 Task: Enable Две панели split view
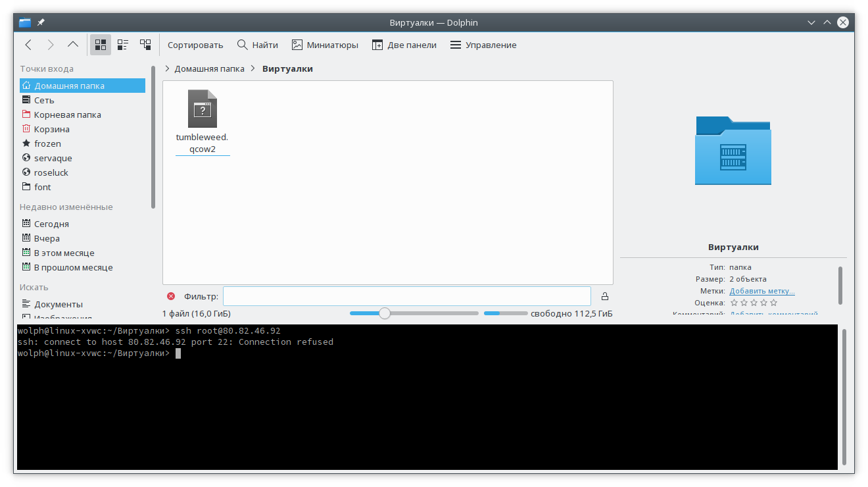[404, 45]
